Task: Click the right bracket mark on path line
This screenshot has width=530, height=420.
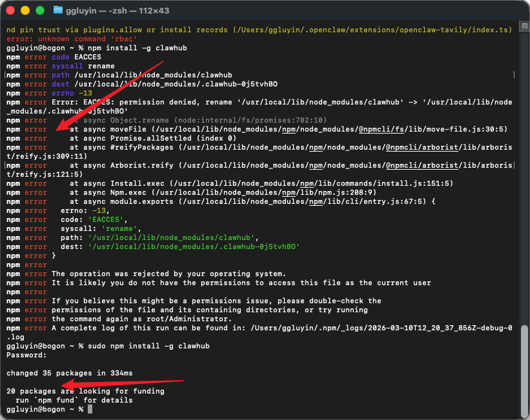Action: [514, 75]
